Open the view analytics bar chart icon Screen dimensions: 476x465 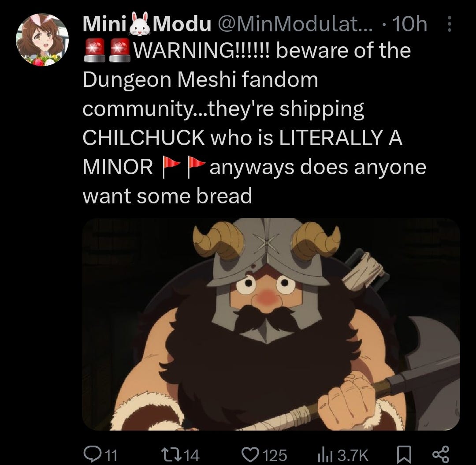pos(326,455)
